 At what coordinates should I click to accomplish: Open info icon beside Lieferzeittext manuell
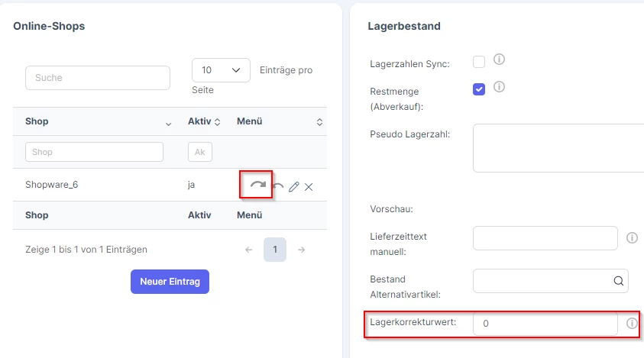[632, 237]
